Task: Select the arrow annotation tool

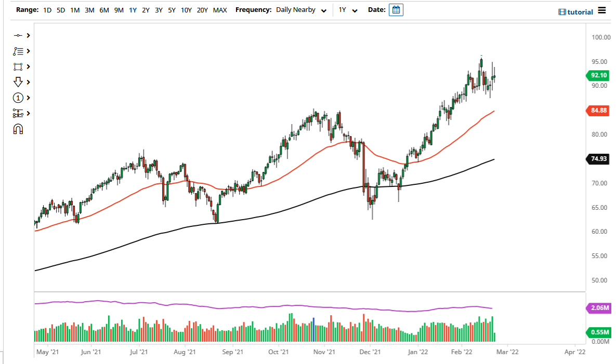Action: (x=18, y=82)
